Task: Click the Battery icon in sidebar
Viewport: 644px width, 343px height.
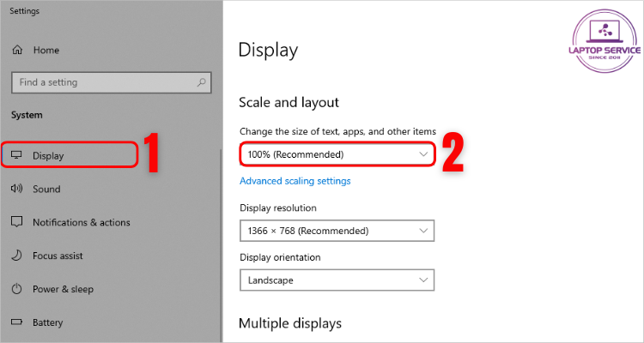Action: [x=16, y=322]
